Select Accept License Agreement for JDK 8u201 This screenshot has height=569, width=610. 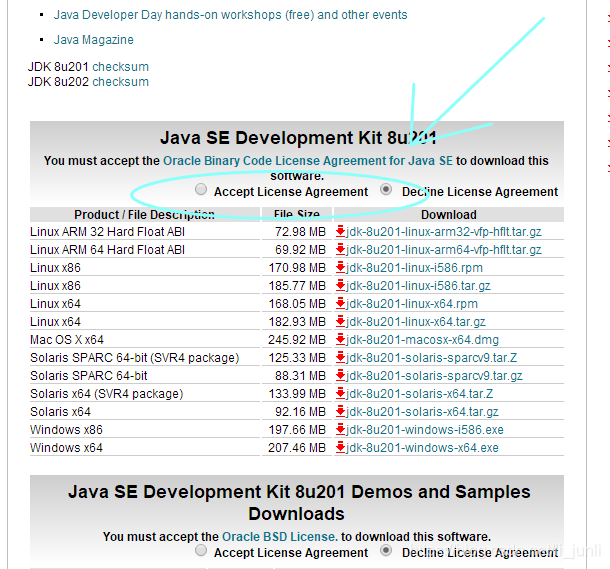pyautogui.click(x=201, y=189)
